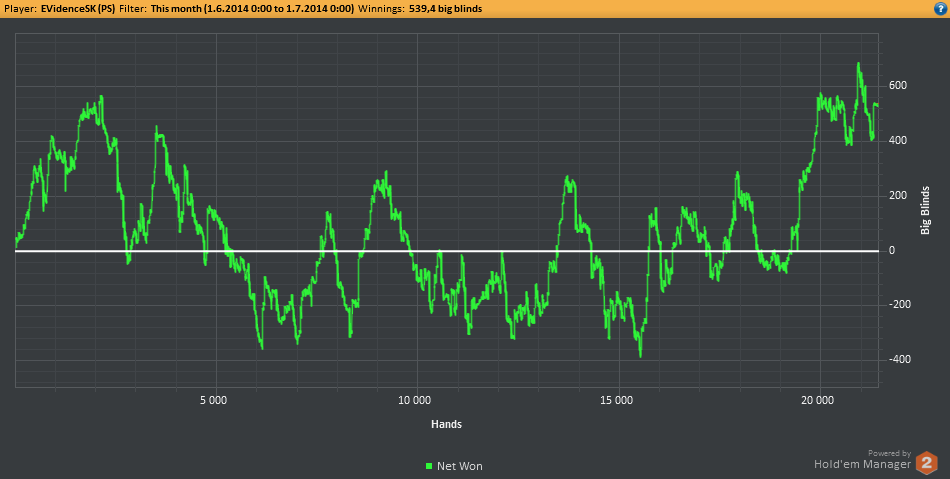Click the blue help question mark icon
Image resolution: width=950 pixels, height=479 pixels.
(940, 8)
